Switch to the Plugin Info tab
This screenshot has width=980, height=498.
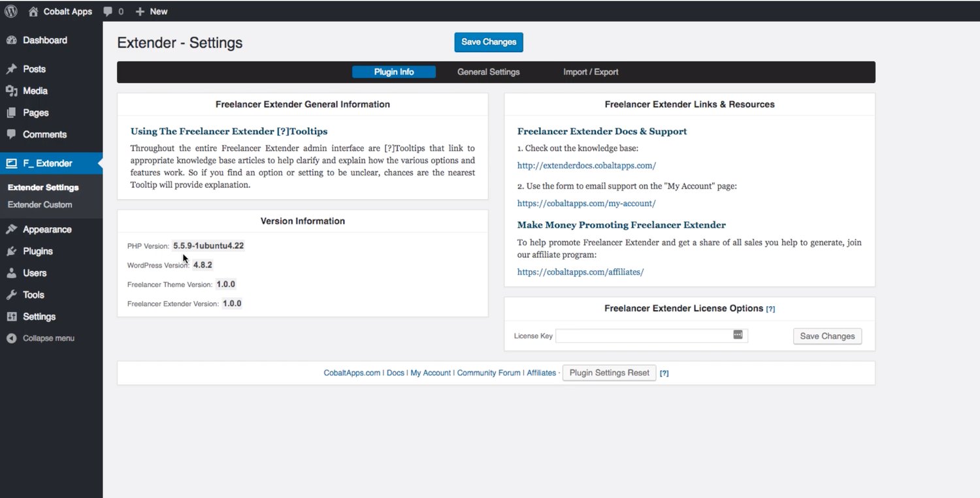394,72
